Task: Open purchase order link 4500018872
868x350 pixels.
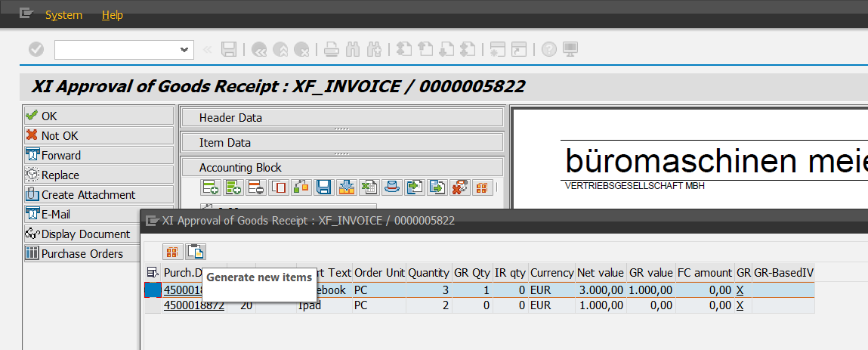Action: [193, 305]
